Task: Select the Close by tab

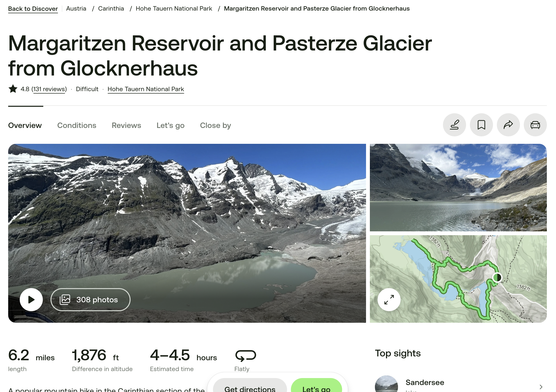Action: coord(215,126)
